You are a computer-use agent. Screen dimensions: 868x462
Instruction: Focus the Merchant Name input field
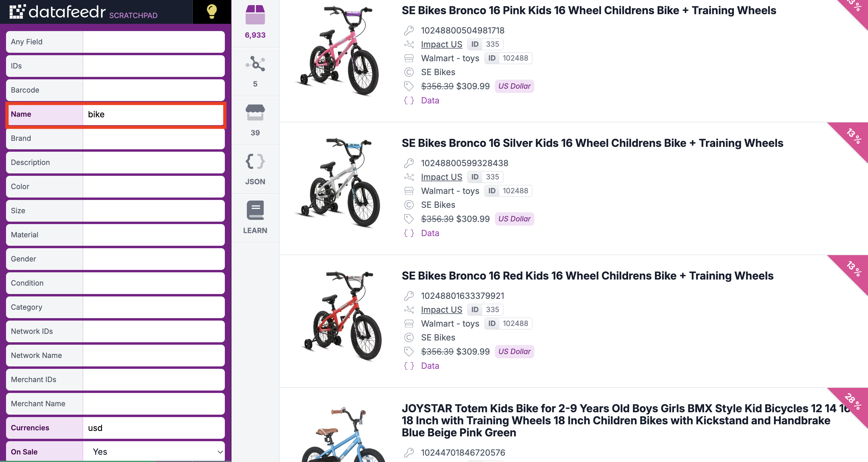pos(154,404)
